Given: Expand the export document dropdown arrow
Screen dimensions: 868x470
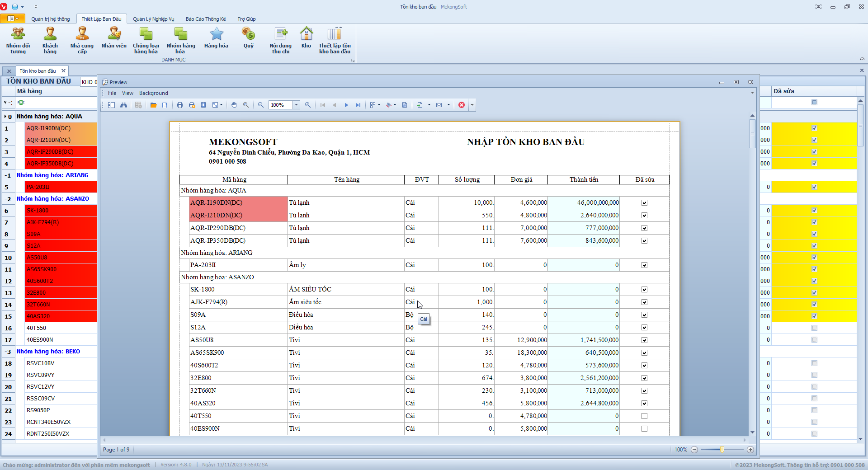Looking at the screenshot, I should tap(429, 105).
